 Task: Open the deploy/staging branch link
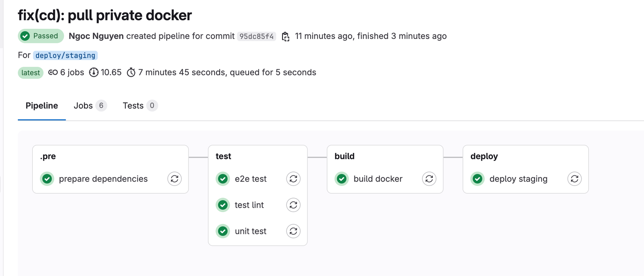point(65,55)
